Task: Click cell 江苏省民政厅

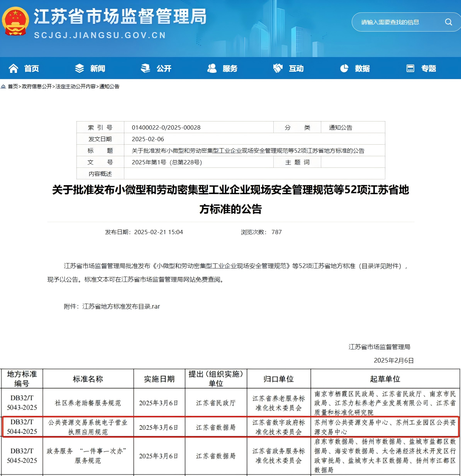Action: click(216, 403)
